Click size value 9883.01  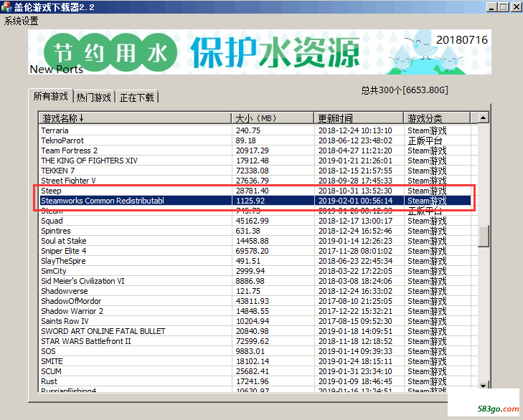tap(250, 351)
